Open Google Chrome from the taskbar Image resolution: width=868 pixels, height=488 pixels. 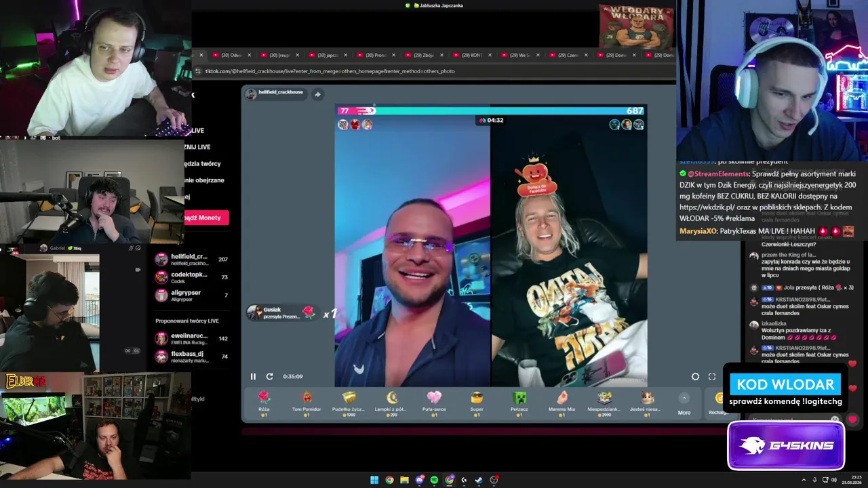[x=389, y=480]
